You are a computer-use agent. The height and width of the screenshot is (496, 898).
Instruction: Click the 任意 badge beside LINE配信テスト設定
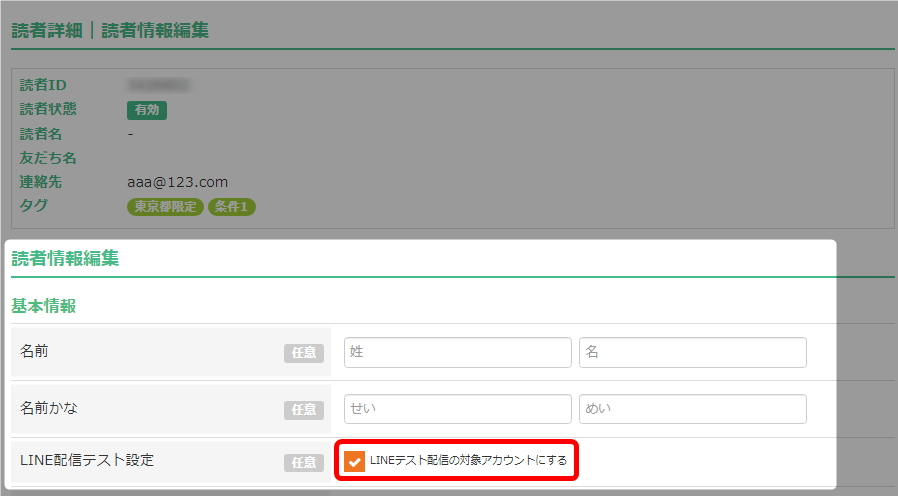click(x=304, y=462)
